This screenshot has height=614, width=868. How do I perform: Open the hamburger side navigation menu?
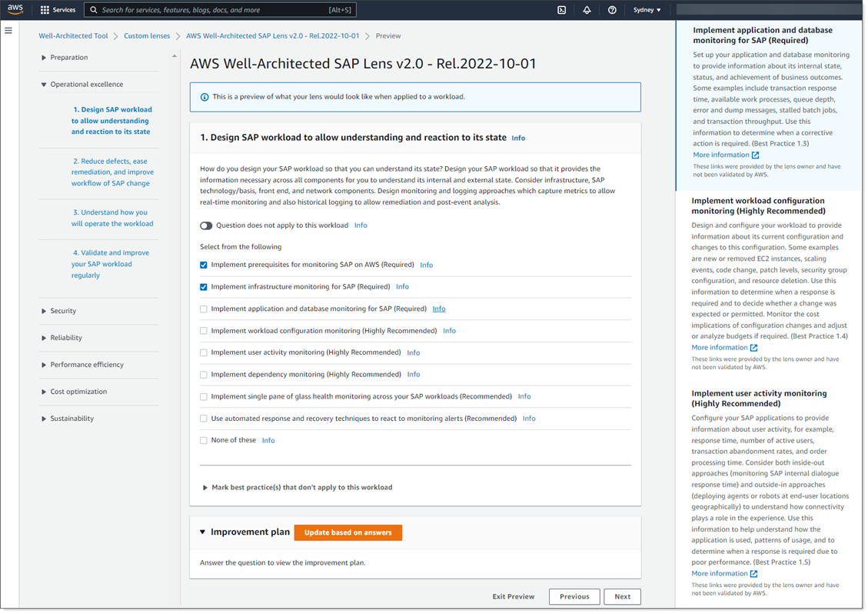click(8, 31)
